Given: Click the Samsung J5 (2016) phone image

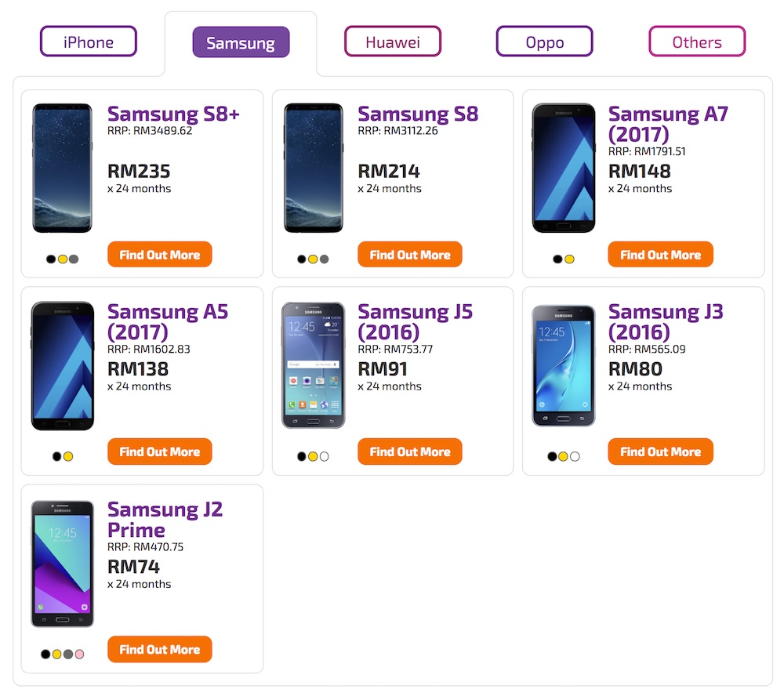Looking at the screenshot, I should [x=313, y=365].
